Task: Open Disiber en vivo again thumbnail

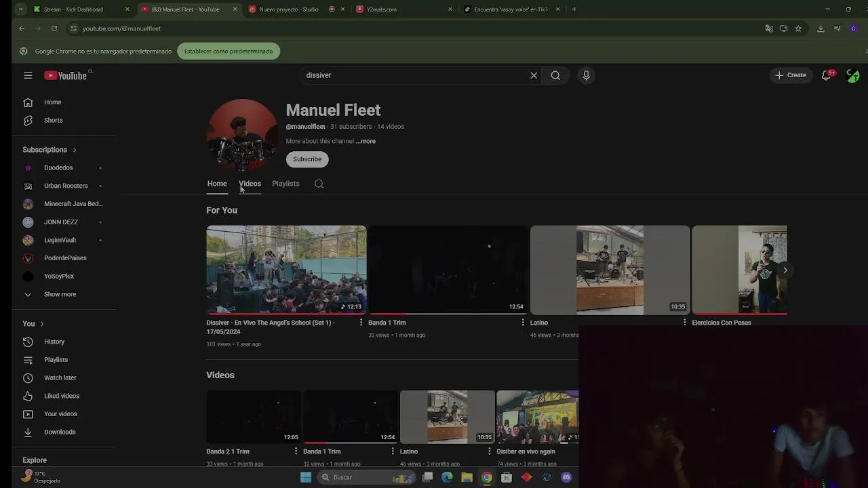Action: [x=538, y=417]
